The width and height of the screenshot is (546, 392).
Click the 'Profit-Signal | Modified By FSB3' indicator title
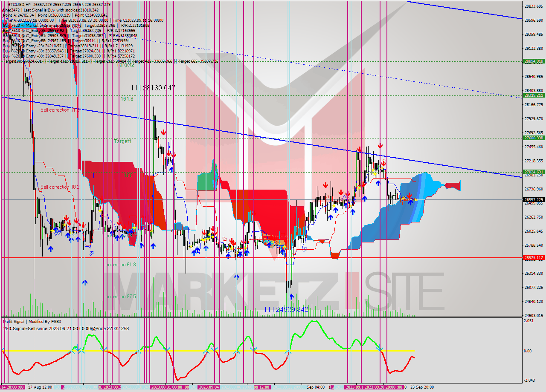32,321
